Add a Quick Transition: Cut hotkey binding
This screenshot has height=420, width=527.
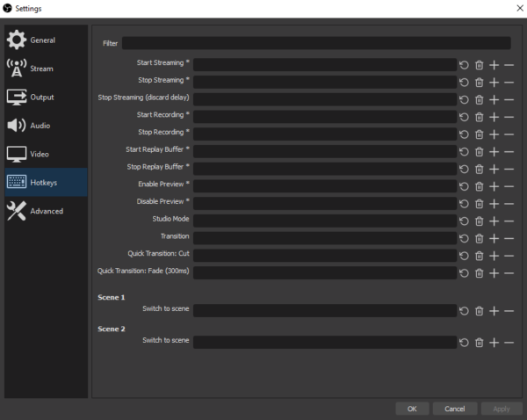(x=494, y=256)
